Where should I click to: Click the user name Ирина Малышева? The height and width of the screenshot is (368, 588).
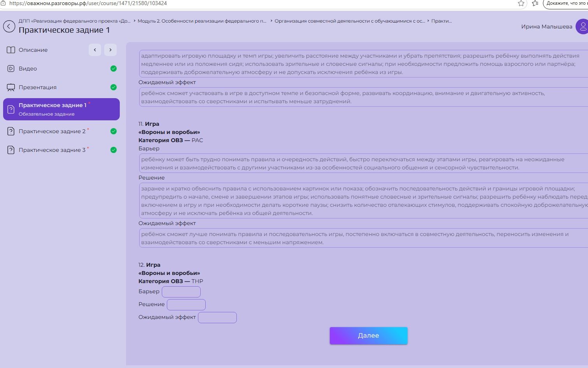click(547, 26)
